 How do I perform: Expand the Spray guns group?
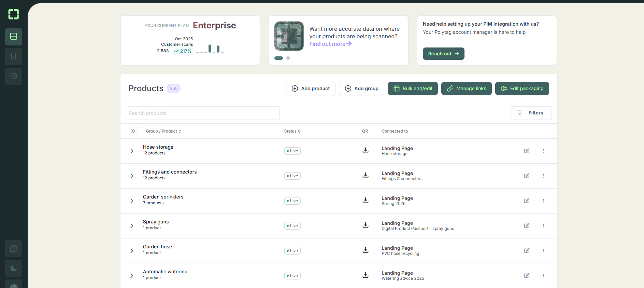click(x=132, y=226)
